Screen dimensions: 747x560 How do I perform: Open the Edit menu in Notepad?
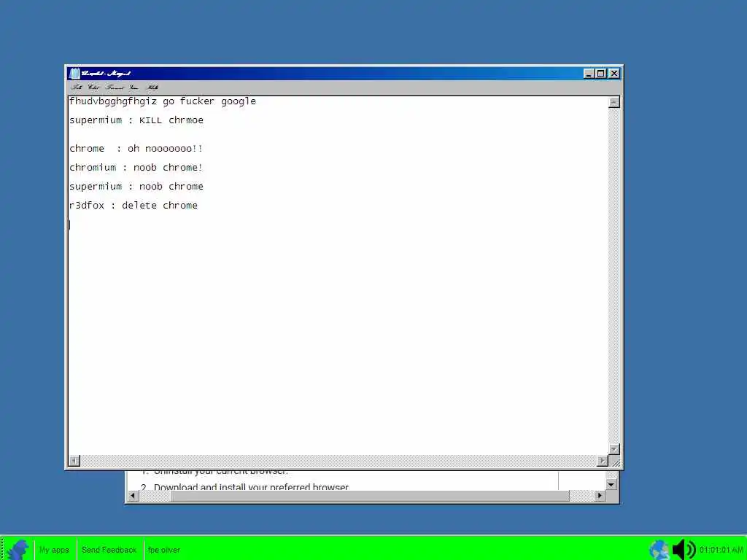94,87
